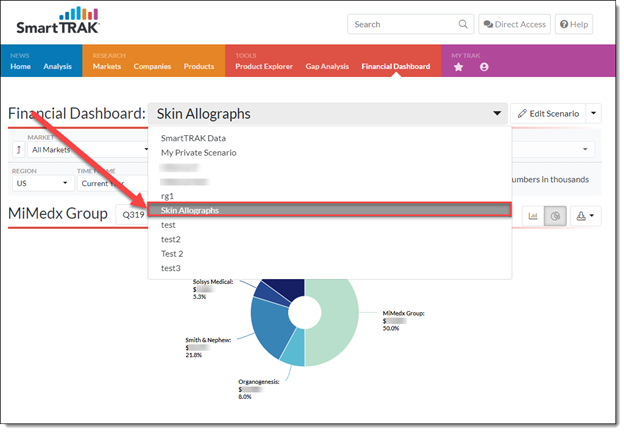Open Direct Access chat
This screenshot has height=432, width=624.
pos(514,24)
